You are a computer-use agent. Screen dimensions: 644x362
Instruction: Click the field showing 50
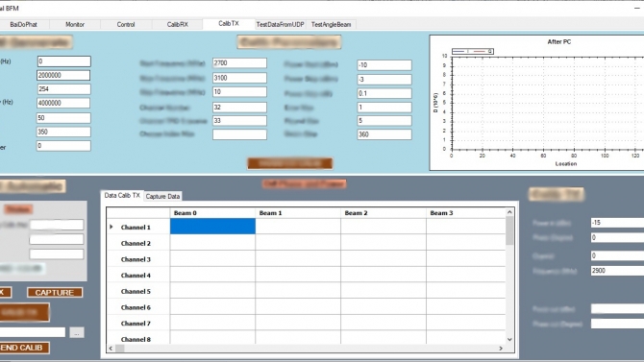(63, 118)
